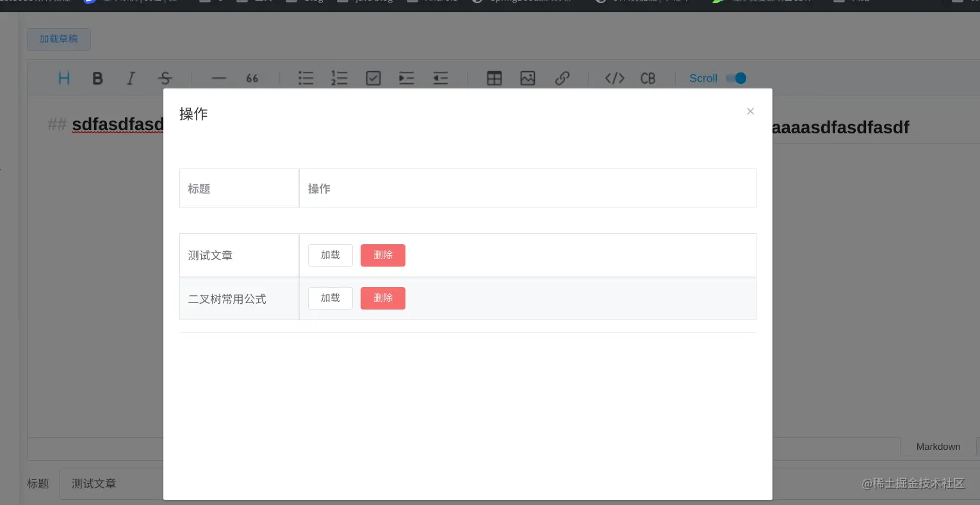The image size is (980, 505).
Task: Insert a code block with CB
Action: pos(648,78)
